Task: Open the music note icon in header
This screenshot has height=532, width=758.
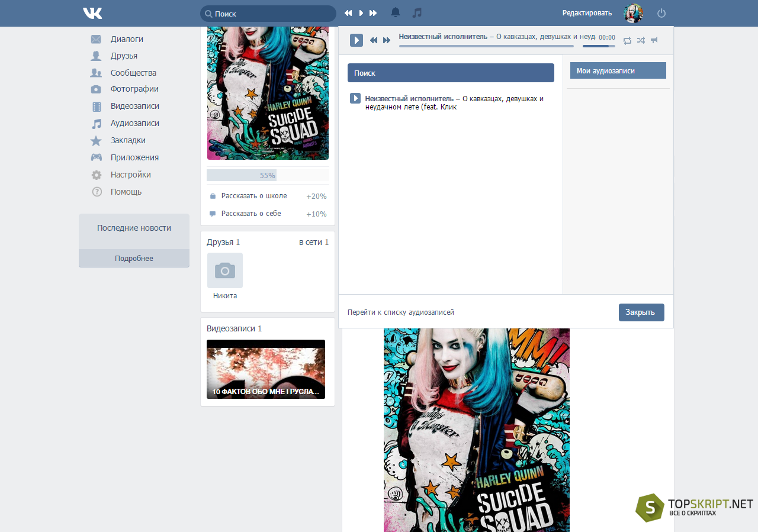Action: [417, 12]
